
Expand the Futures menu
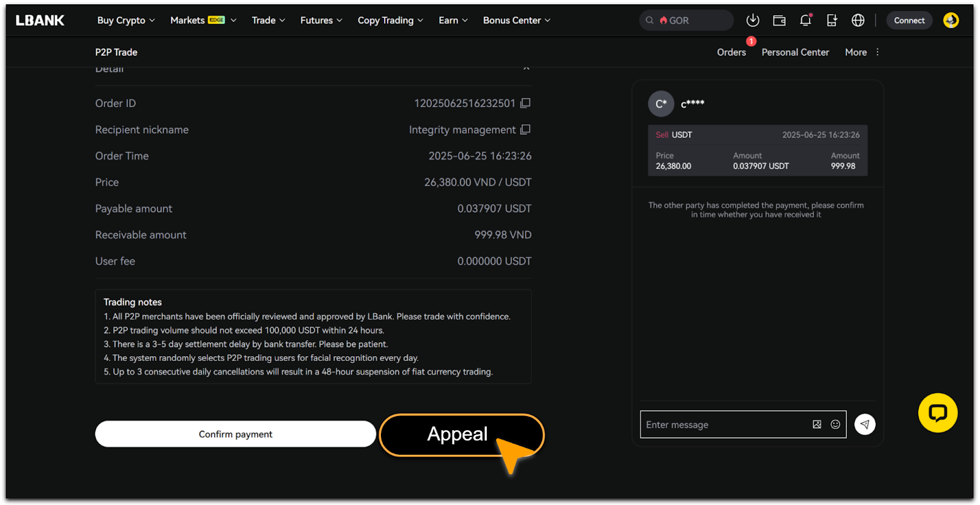click(x=321, y=20)
